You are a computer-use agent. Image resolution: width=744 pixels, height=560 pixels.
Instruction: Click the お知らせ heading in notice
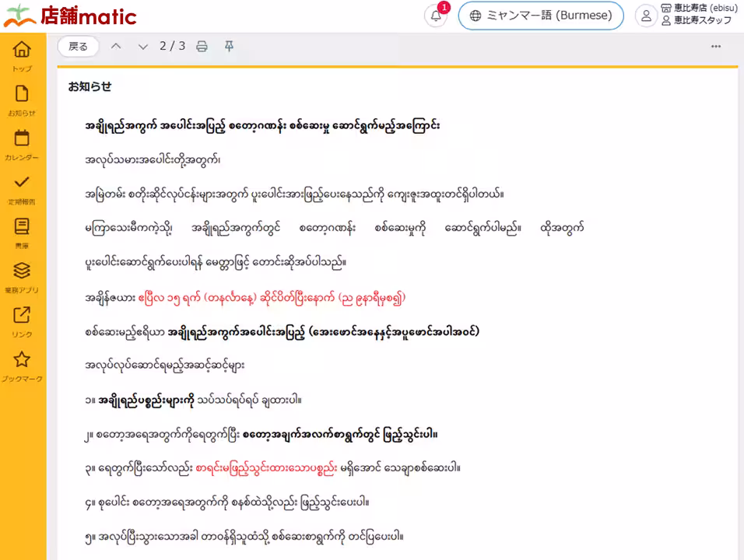point(89,86)
